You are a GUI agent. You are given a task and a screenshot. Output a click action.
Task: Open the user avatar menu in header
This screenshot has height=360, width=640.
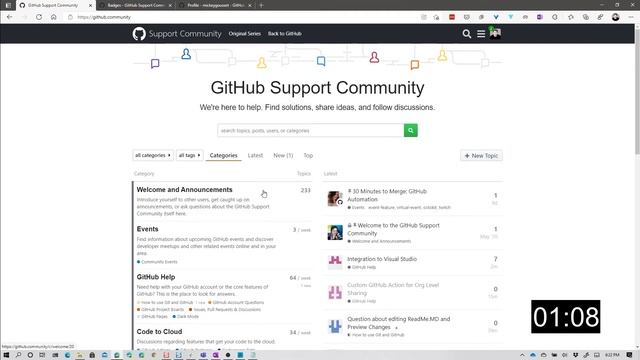[495, 33]
